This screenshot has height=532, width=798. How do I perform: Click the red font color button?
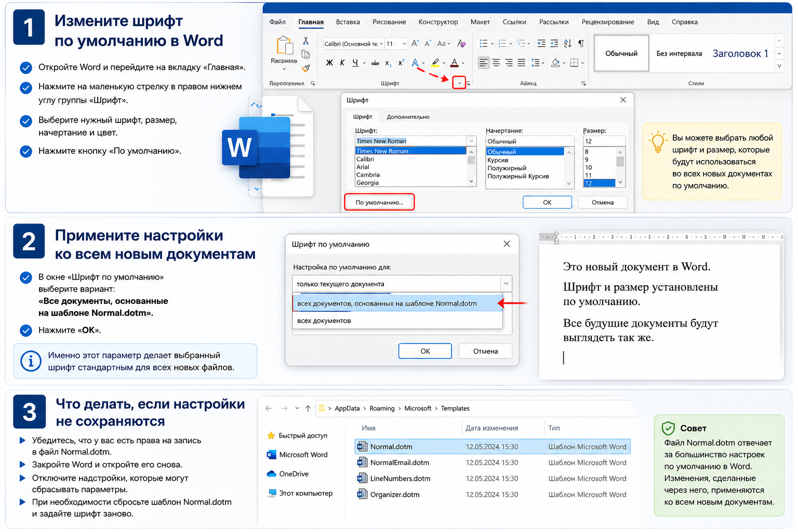point(455,63)
